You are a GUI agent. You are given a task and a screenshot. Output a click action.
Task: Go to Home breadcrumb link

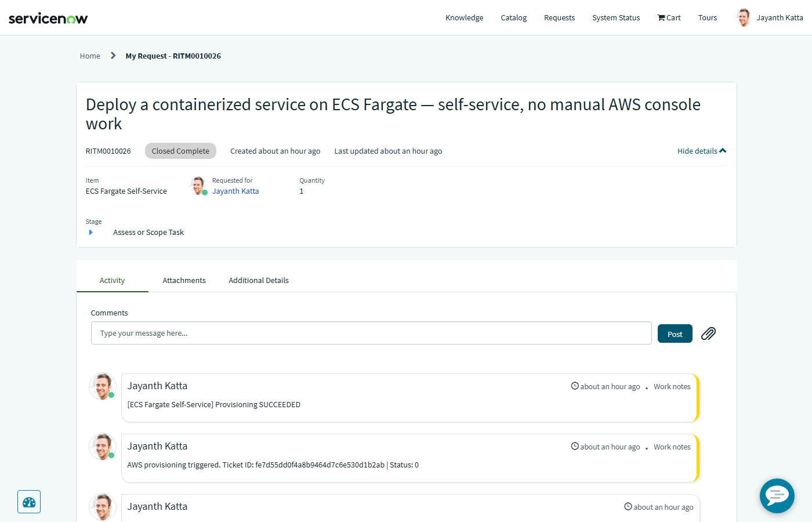point(90,56)
